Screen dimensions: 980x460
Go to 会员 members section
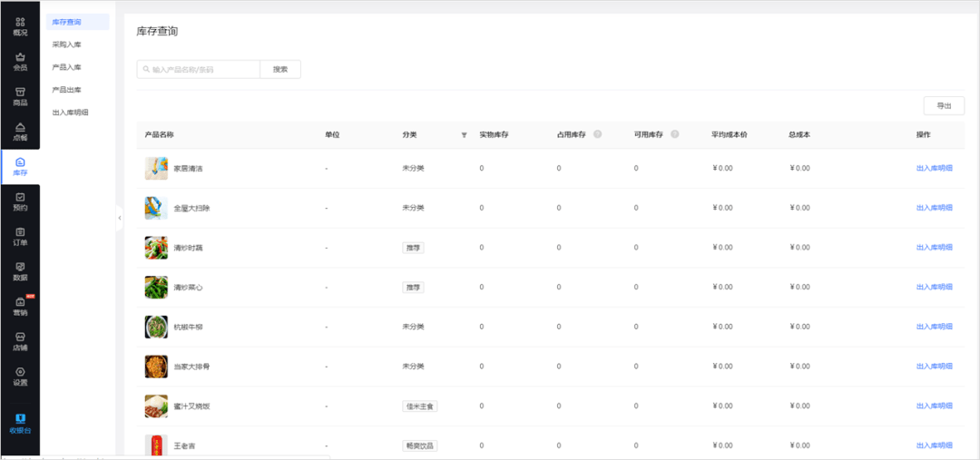[20, 61]
